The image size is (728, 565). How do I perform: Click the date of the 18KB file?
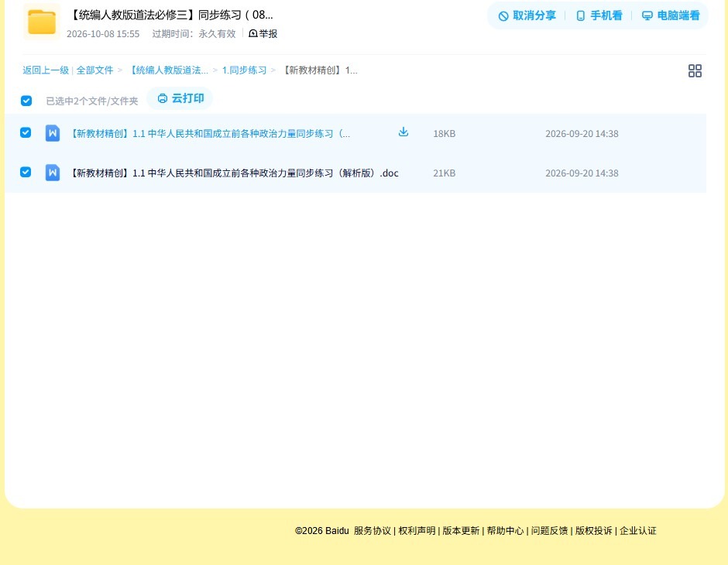582,134
